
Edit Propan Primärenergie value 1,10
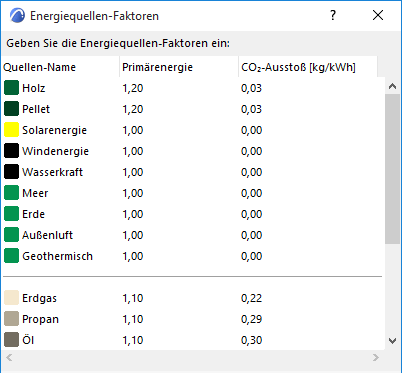coord(133,319)
